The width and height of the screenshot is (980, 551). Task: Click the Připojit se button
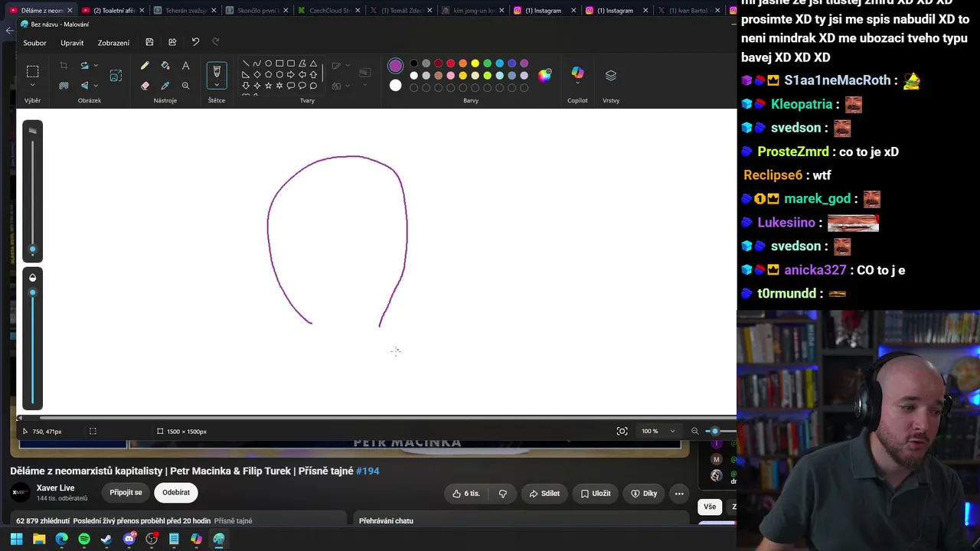126,493
